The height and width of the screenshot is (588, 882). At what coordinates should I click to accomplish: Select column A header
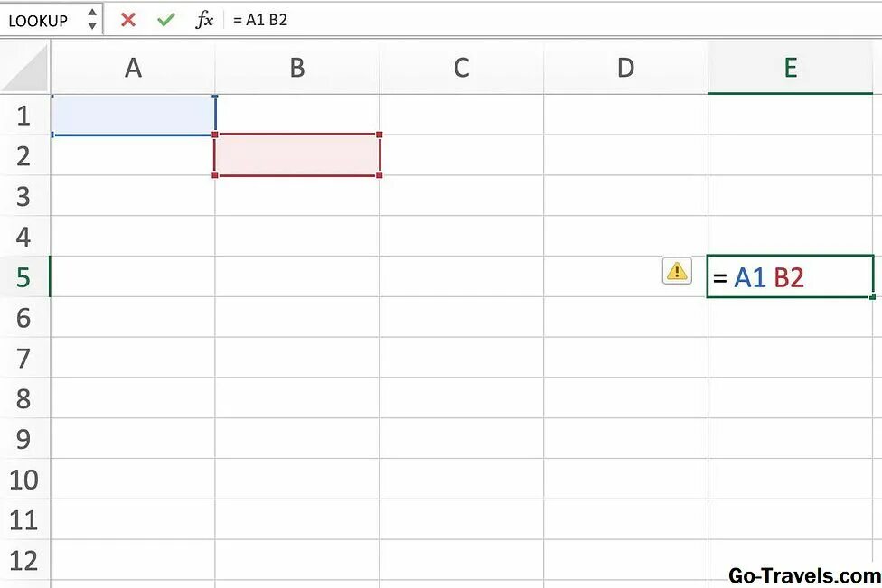(x=133, y=68)
